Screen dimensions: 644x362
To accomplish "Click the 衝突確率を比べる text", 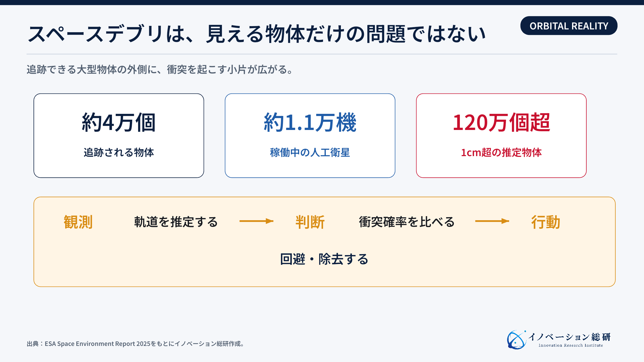I will 407,222.
